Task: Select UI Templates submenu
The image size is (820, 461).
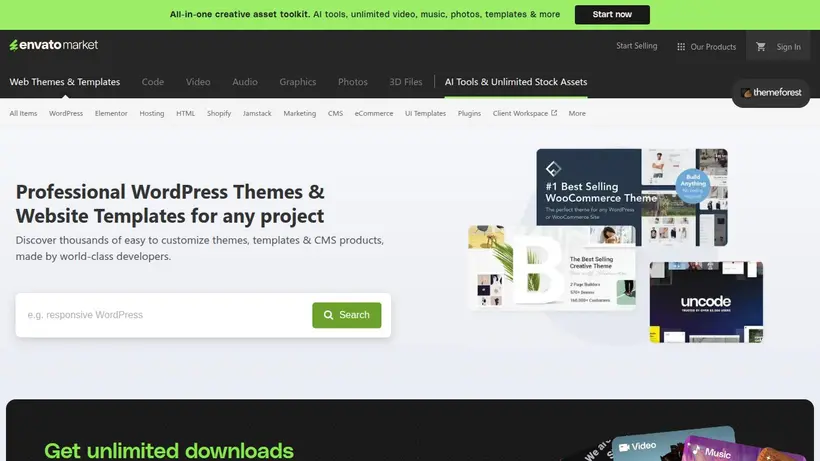Action: coord(425,113)
